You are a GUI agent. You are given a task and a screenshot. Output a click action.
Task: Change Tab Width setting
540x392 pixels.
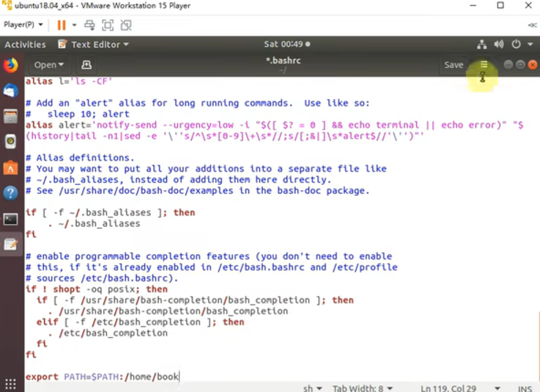(362, 388)
